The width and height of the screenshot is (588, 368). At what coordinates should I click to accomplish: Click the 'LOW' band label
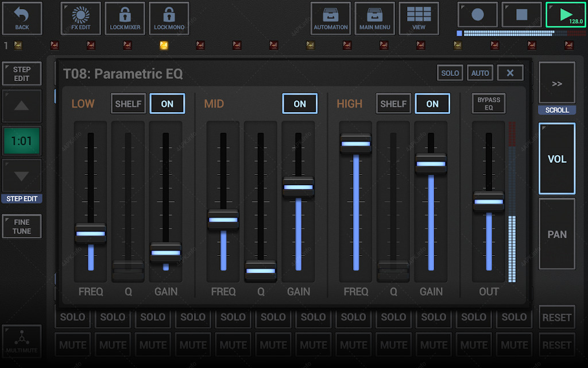point(83,103)
